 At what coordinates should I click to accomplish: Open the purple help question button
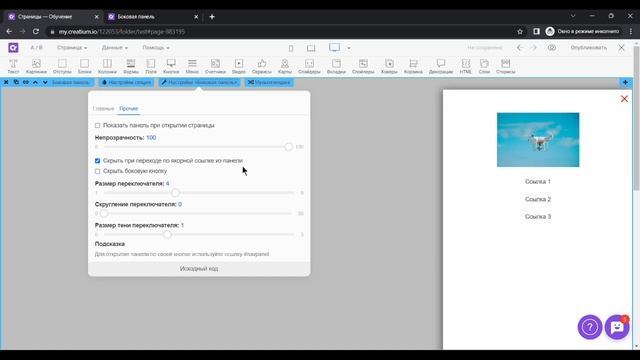point(590,327)
